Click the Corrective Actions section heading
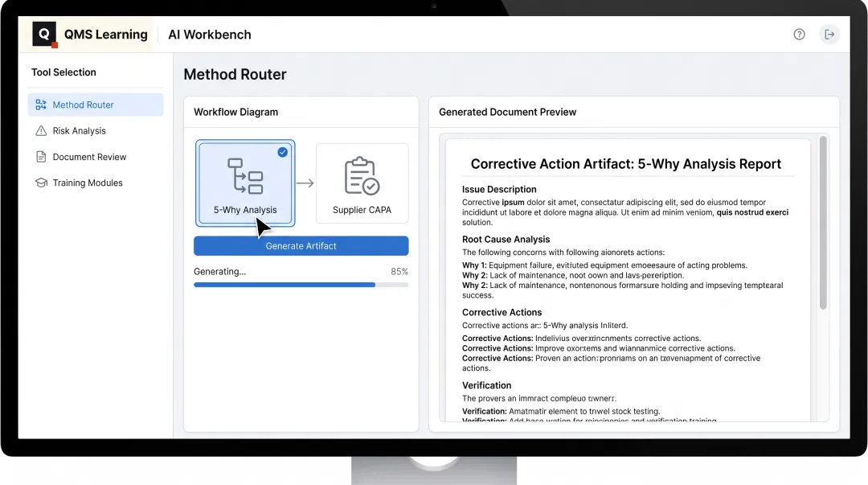Screen dimensions: 868x485 (x=502, y=313)
